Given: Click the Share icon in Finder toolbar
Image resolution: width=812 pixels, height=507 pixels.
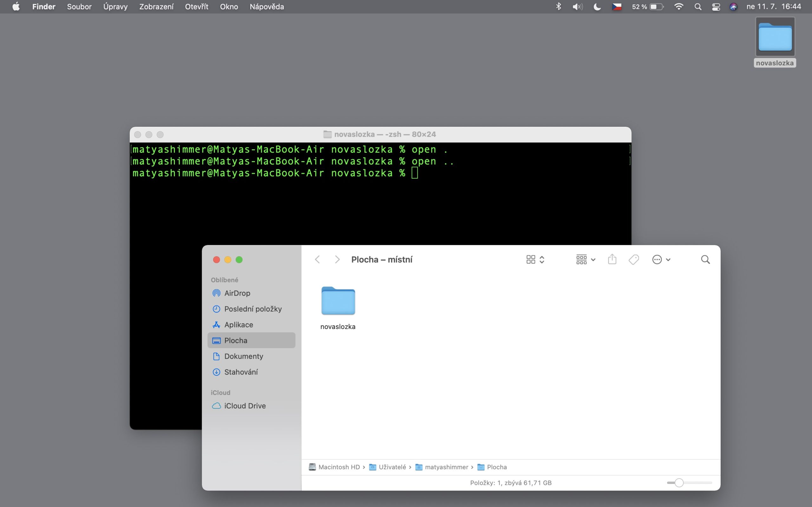Looking at the screenshot, I should coord(612,260).
